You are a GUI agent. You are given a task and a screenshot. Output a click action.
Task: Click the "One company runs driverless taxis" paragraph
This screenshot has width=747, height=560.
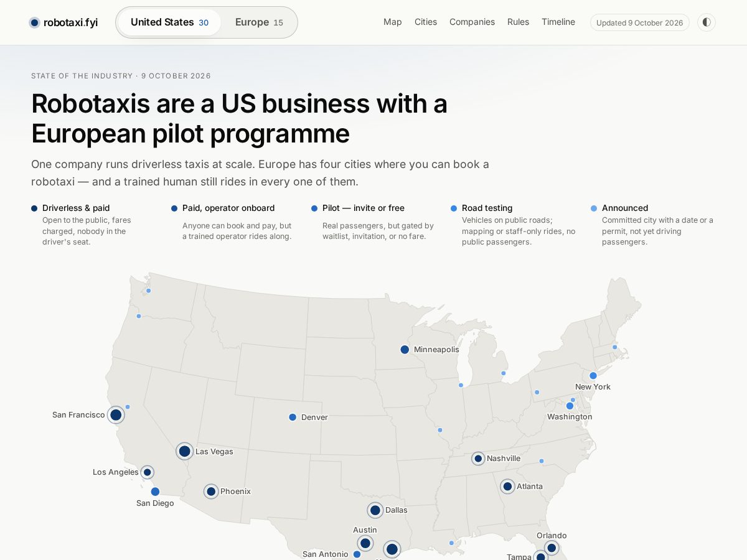[260, 173]
